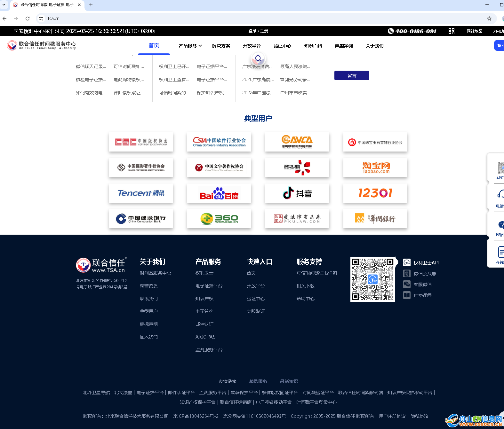Go to the 首页 nav tab
504x429 pixels.
pyautogui.click(x=154, y=46)
